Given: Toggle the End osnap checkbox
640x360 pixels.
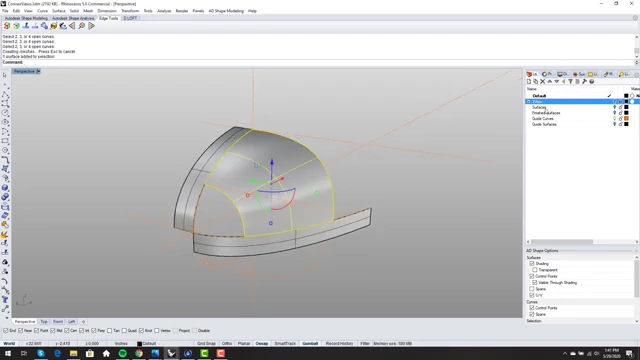Looking at the screenshot, I should (6, 331).
